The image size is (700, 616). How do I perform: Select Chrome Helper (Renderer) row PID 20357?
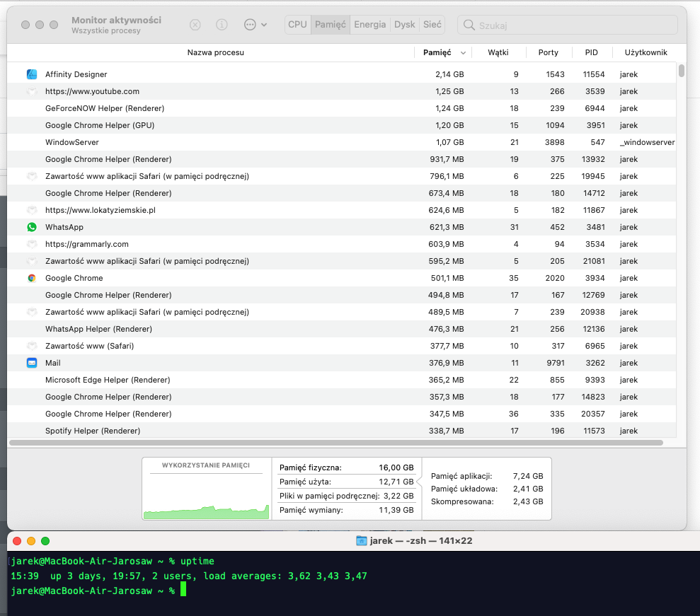pos(342,414)
